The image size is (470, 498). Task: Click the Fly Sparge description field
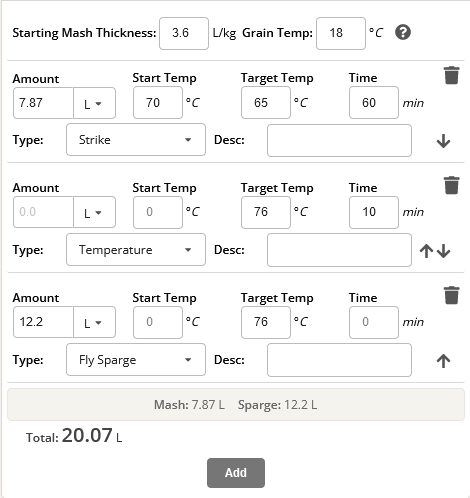[x=339, y=360]
